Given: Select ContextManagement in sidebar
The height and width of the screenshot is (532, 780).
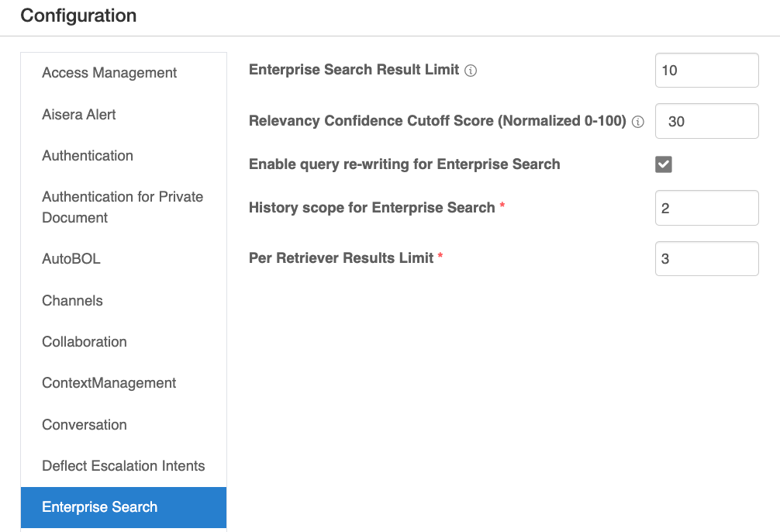Looking at the screenshot, I should 109,383.
